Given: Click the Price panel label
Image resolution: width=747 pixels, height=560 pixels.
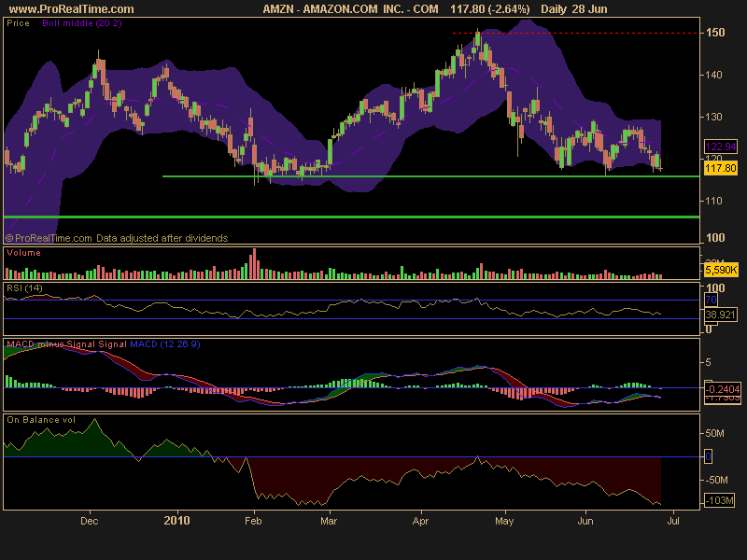Looking at the screenshot, I should tap(18, 22).
